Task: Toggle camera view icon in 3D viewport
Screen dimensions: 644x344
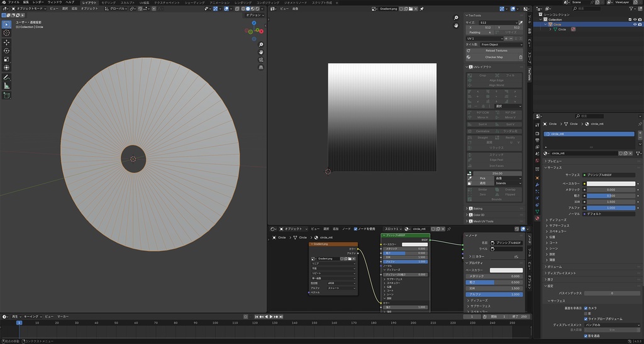Action: (261, 60)
